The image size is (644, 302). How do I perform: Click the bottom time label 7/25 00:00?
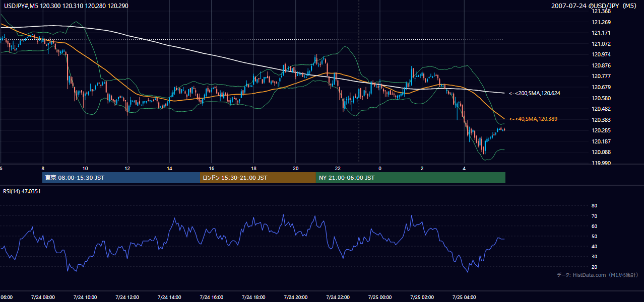point(379,297)
